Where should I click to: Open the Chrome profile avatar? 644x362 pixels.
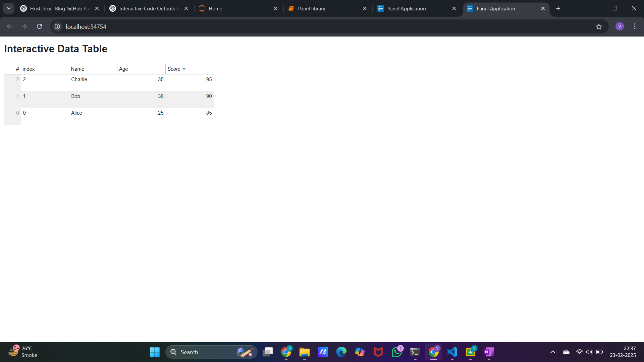click(x=620, y=26)
